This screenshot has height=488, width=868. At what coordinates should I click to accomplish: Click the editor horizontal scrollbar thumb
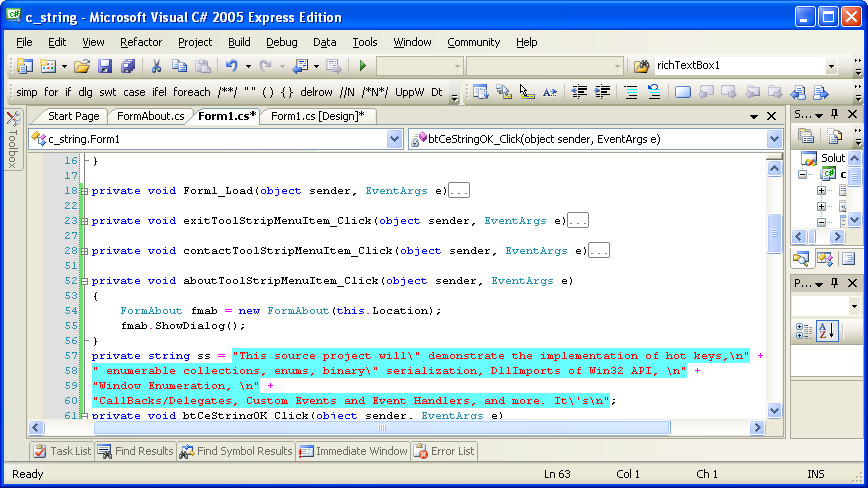(x=382, y=427)
